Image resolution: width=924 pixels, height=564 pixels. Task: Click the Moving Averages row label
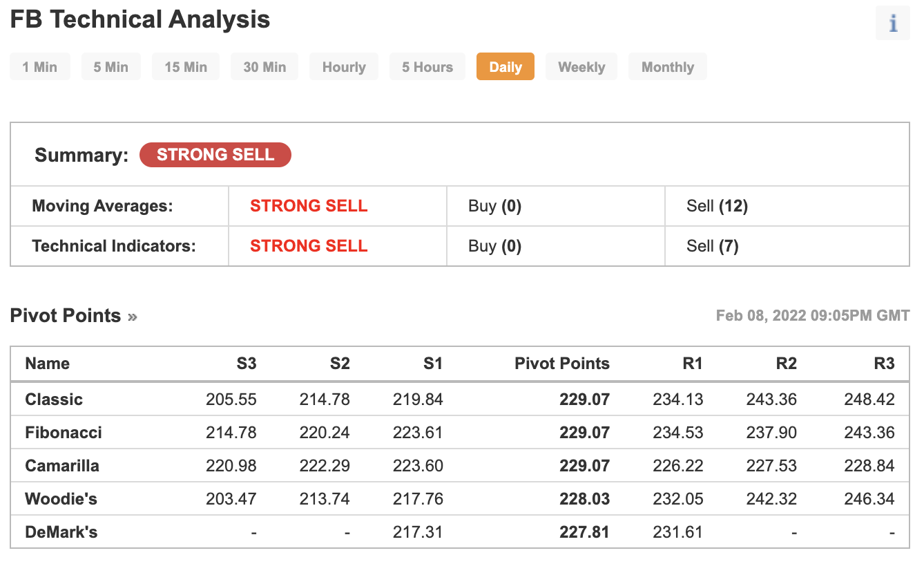click(102, 206)
